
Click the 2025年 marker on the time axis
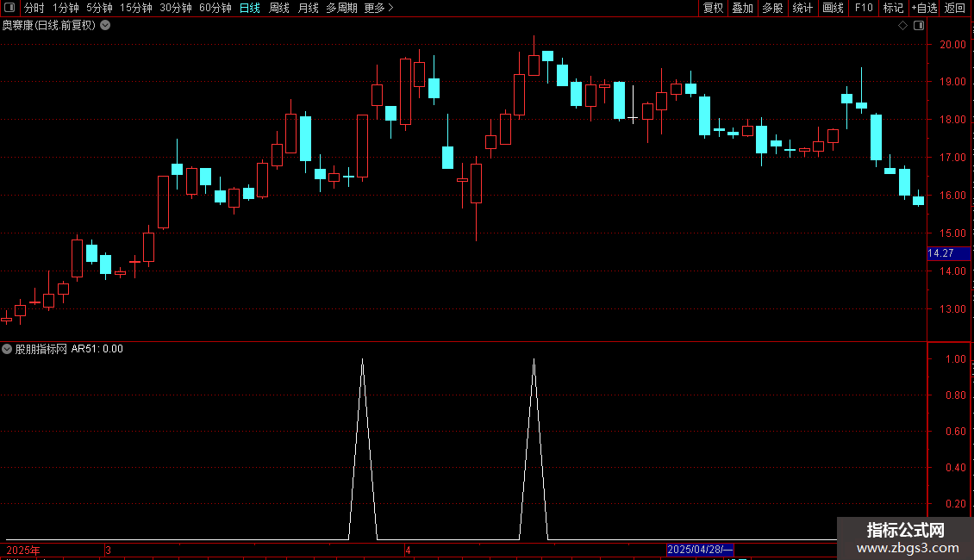coord(23,550)
